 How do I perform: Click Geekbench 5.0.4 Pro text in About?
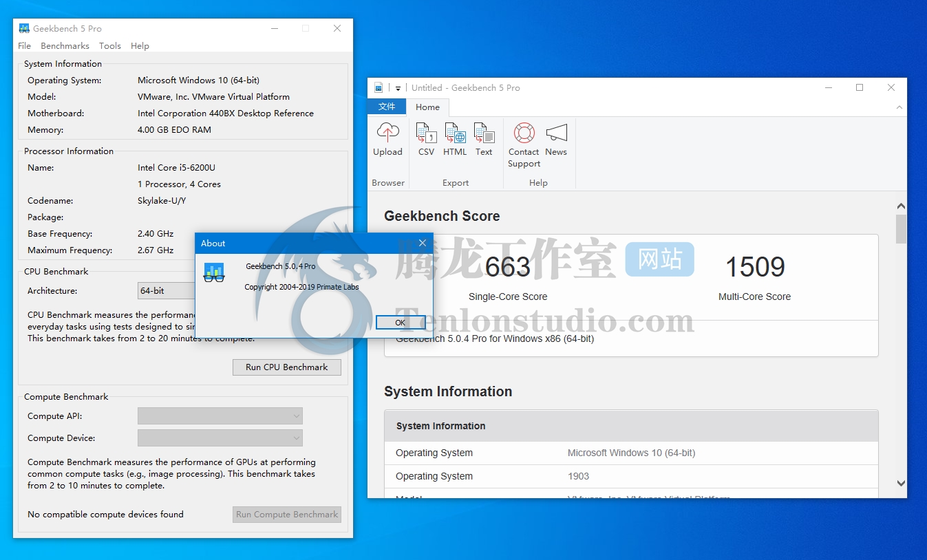pyautogui.click(x=281, y=266)
